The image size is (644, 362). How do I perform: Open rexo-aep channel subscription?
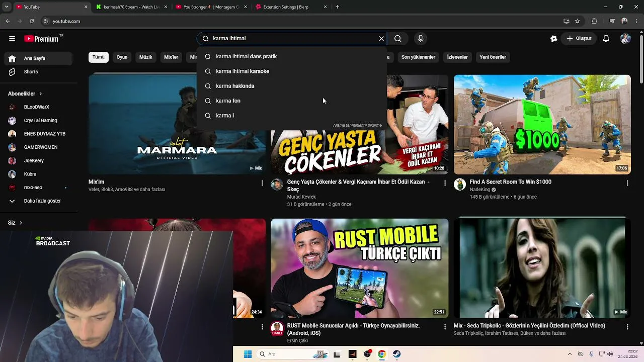tap(39, 188)
